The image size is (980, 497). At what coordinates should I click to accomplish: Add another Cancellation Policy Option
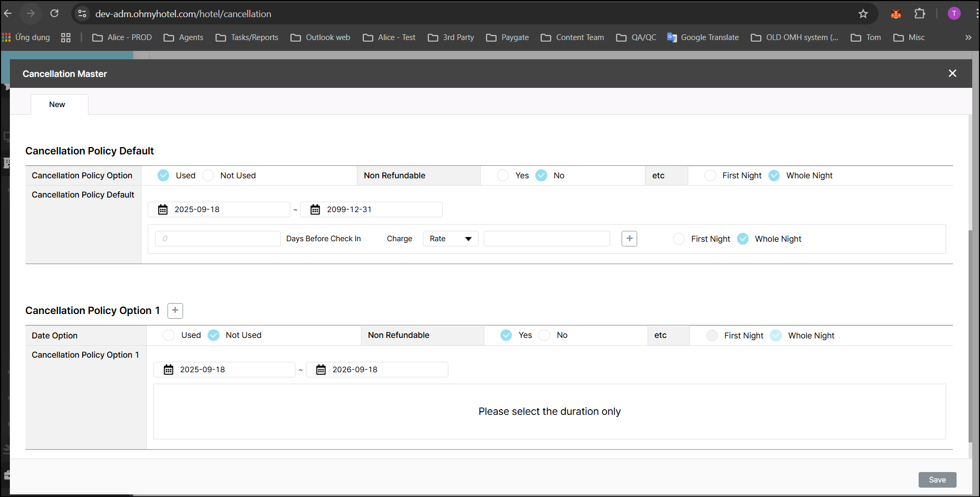(x=175, y=311)
